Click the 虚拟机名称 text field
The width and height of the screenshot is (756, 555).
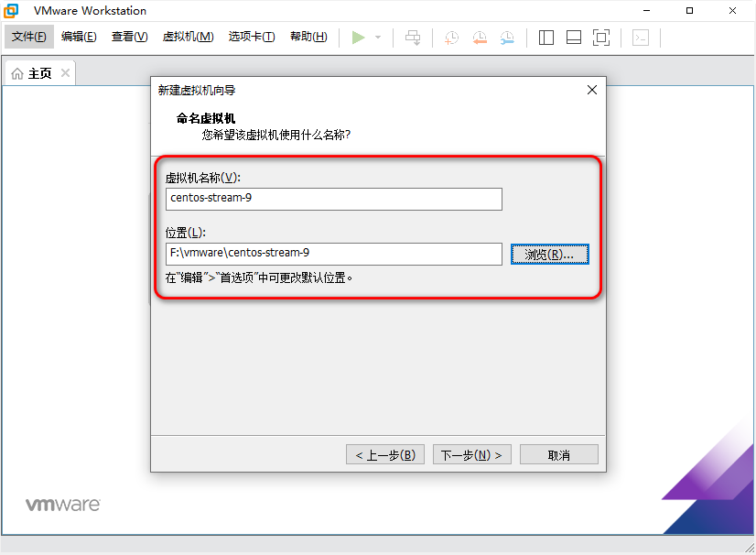point(334,199)
